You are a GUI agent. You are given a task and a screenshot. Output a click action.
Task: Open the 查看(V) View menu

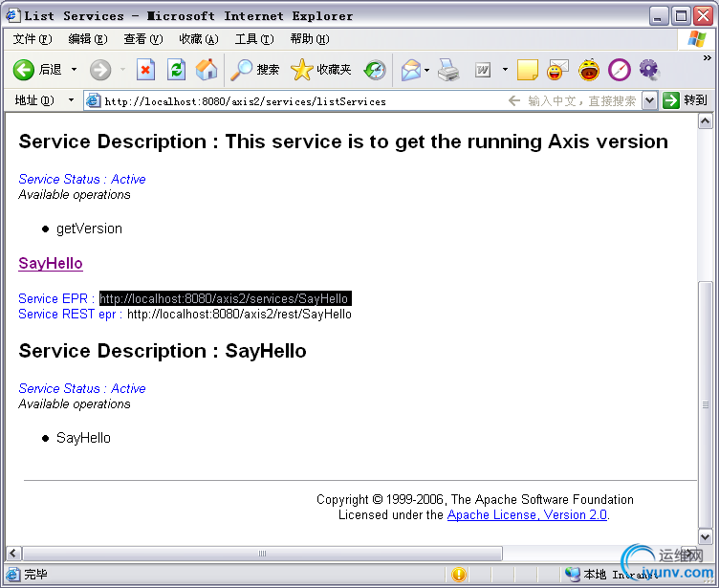(143, 39)
